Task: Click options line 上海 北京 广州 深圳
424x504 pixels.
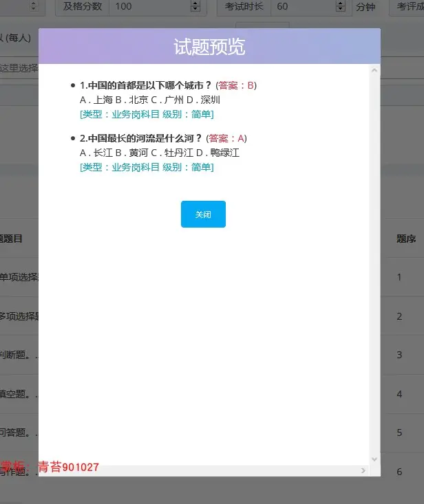Action: tap(150, 100)
